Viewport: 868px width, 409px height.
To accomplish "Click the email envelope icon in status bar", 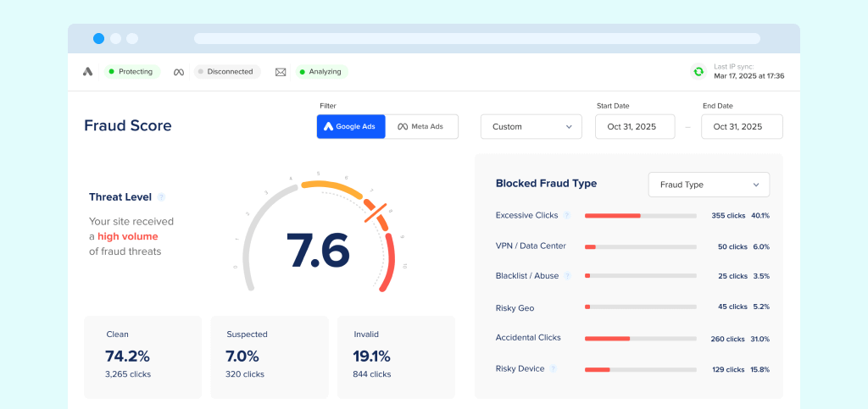I will [x=281, y=72].
